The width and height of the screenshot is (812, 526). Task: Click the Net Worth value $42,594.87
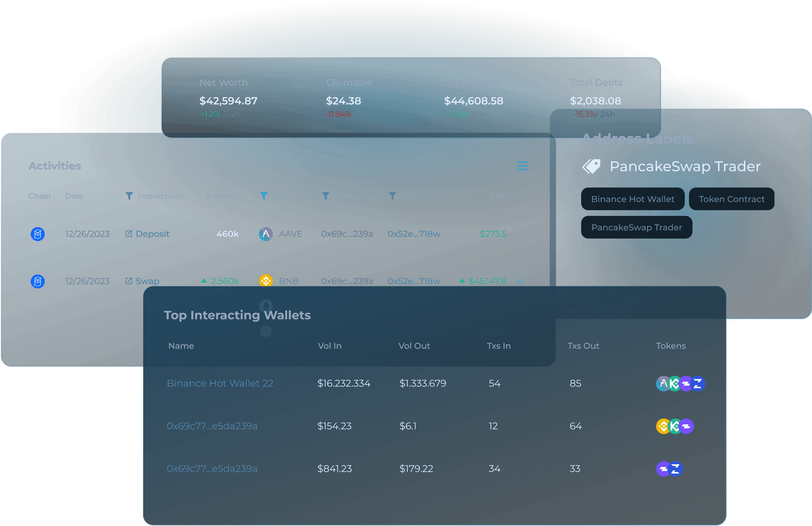[228, 101]
